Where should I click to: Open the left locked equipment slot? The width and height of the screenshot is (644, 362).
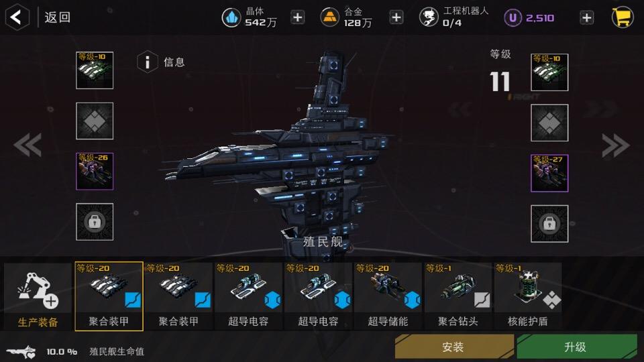click(95, 222)
